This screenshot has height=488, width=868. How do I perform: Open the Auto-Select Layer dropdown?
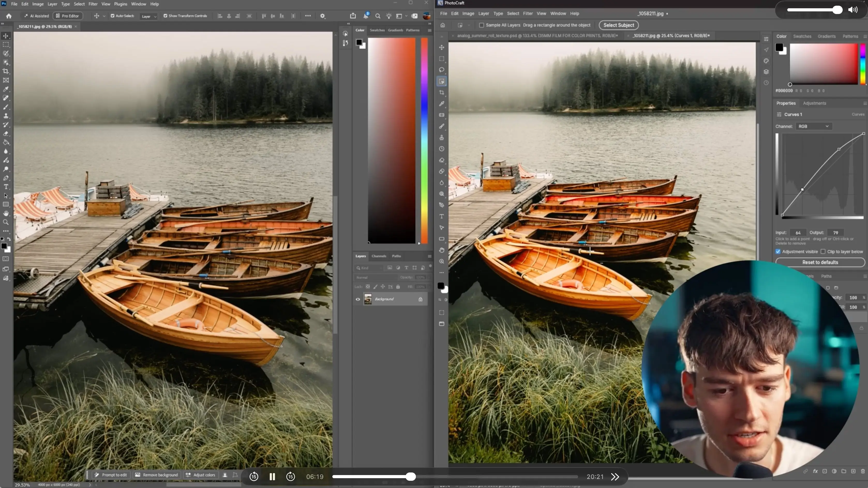(x=149, y=16)
